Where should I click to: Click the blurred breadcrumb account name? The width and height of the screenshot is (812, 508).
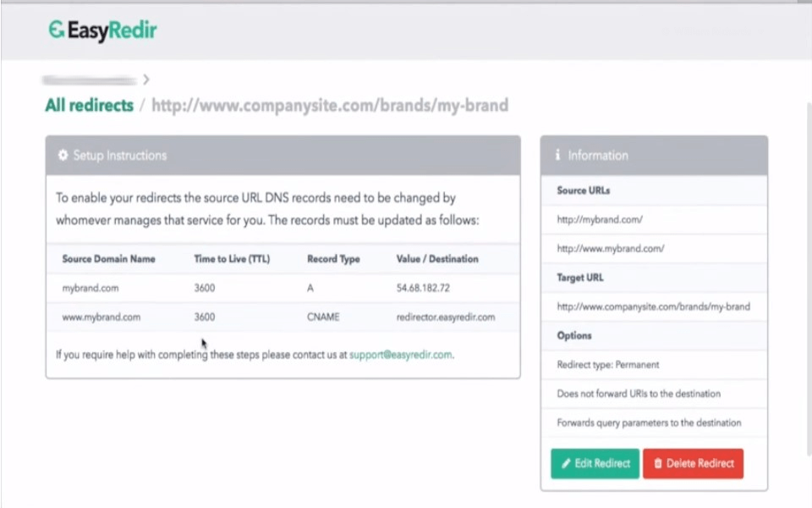[x=90, y=80]
